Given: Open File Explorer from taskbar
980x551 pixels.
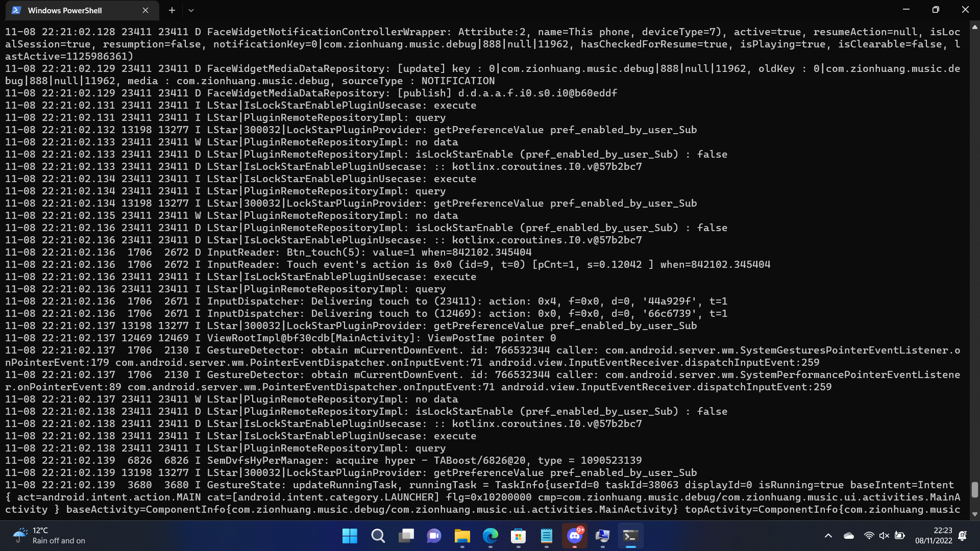Looking at the screenshot, I should [462, 536].
